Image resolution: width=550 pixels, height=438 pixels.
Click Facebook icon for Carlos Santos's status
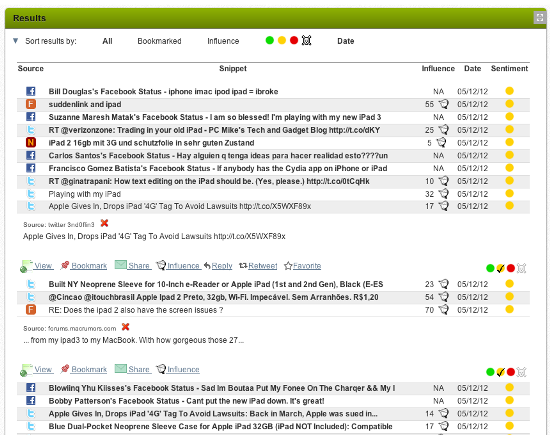tap(31, 155)
